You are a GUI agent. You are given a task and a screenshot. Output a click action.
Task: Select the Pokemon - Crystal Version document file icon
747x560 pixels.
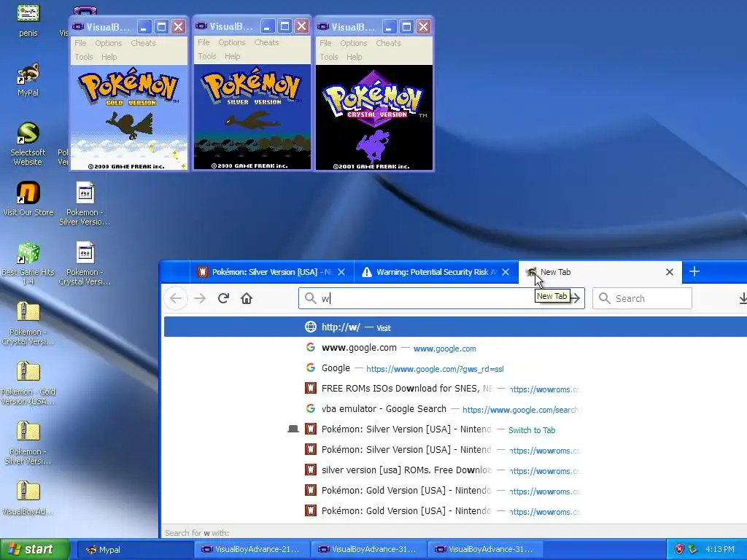85,263
